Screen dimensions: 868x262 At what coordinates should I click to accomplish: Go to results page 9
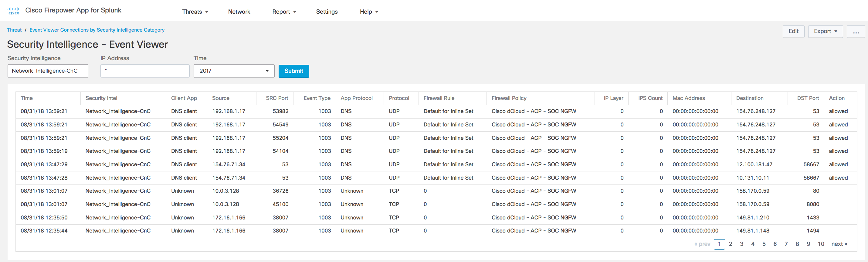click(808, 244)
